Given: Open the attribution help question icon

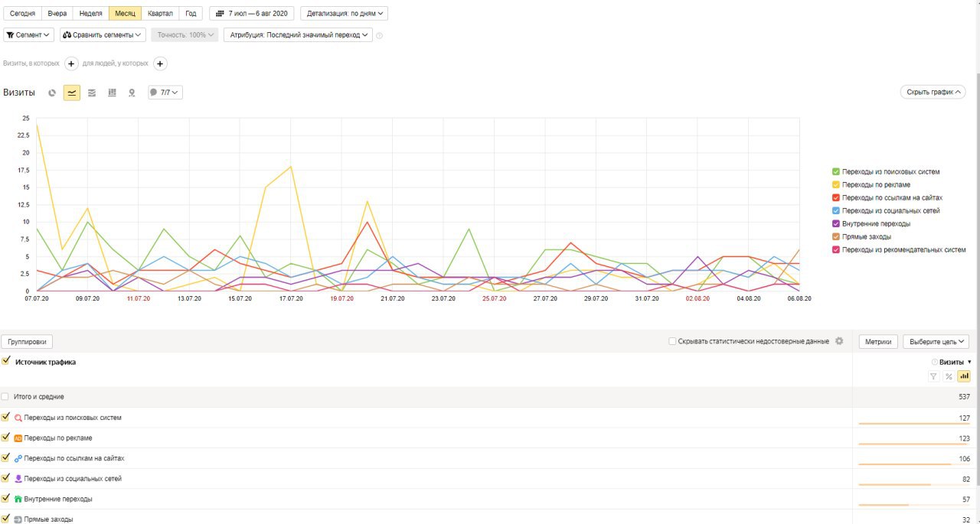Looking at the screenshot, I should 380,35.
